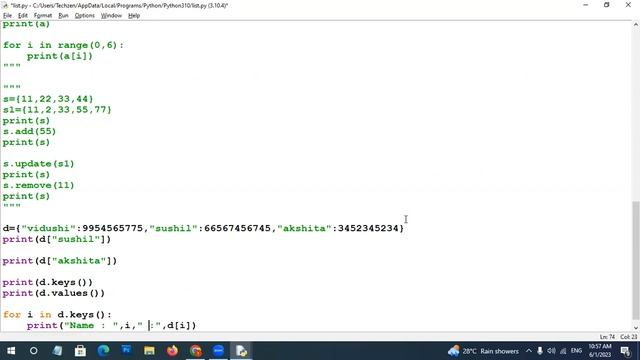This screenshot has height=360, width=640.
Task: Open Microsoft Edge from taskbar
Action: click(x=103, y=351)
